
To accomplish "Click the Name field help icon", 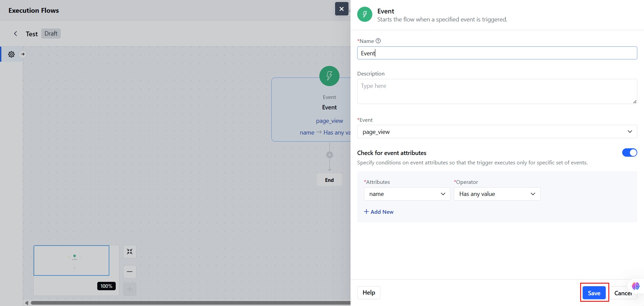I will [378, 41].
